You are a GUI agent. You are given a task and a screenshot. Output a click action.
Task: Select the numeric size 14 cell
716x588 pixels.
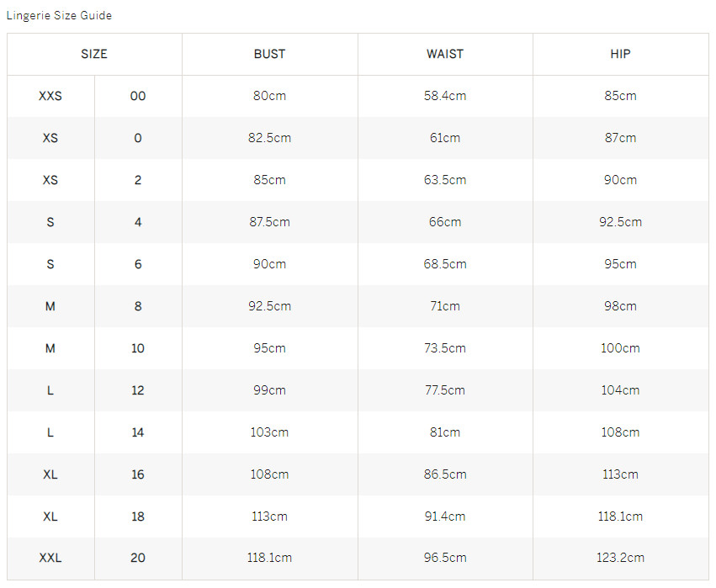click(x=138, y=432)
